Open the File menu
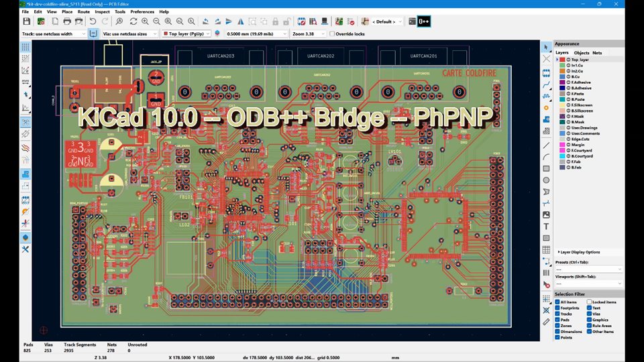Screen dimensions: 644x362 (25, 11)
